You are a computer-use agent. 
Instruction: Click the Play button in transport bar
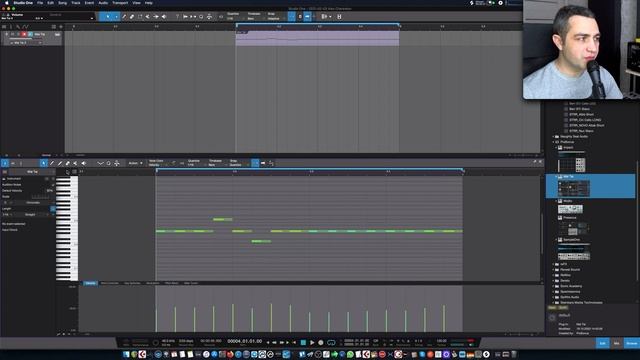click(312, 342)
